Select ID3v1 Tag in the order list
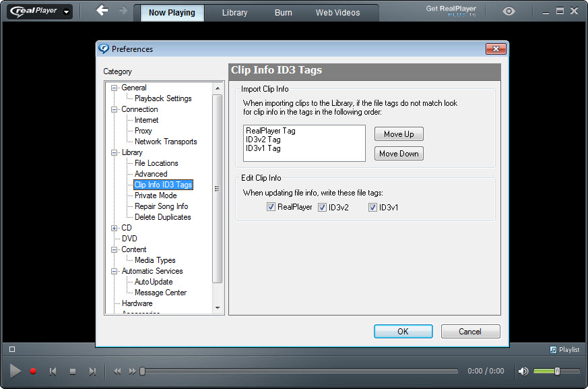 [263, 148]
